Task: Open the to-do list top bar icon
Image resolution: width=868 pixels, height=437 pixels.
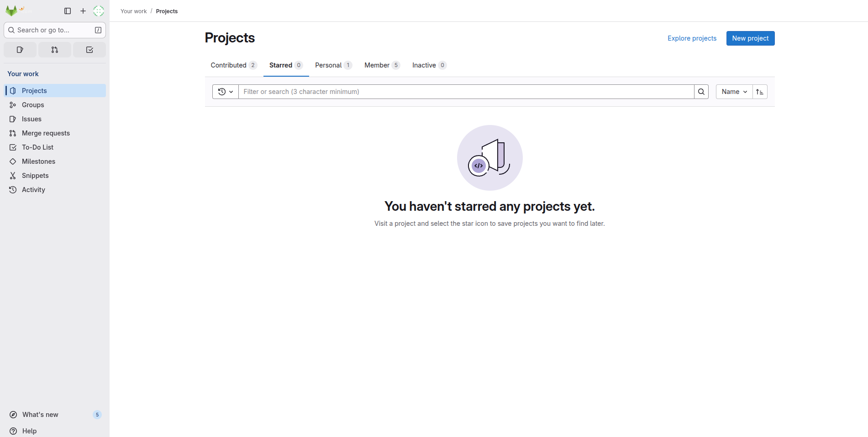Action: coord(89,49)
